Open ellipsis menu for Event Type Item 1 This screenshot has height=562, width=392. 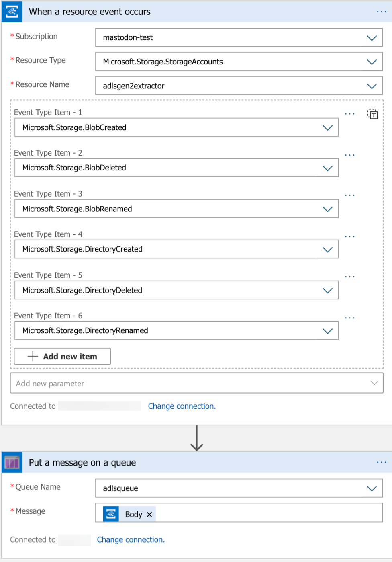coord(349,114)
